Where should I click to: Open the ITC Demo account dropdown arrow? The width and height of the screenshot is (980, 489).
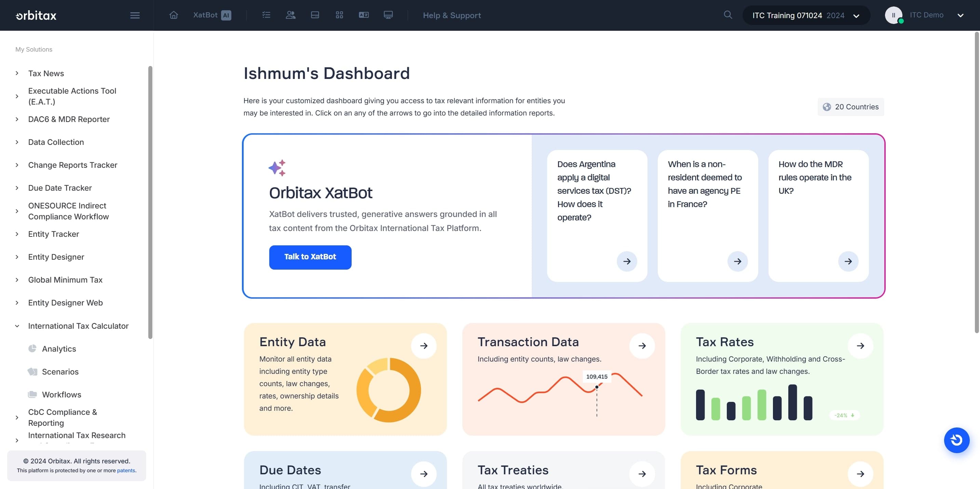pyautogui.click(x=961, y=15)
